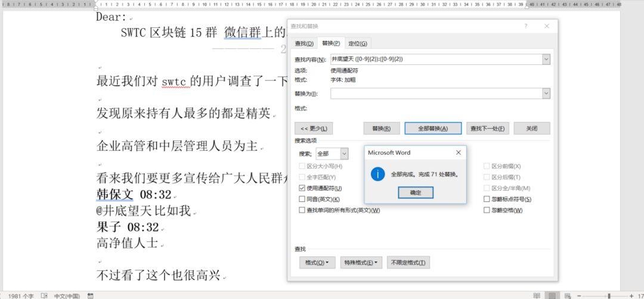
Task: Click the text 韩保文 08:32 in document
Action: pos(134,194)
